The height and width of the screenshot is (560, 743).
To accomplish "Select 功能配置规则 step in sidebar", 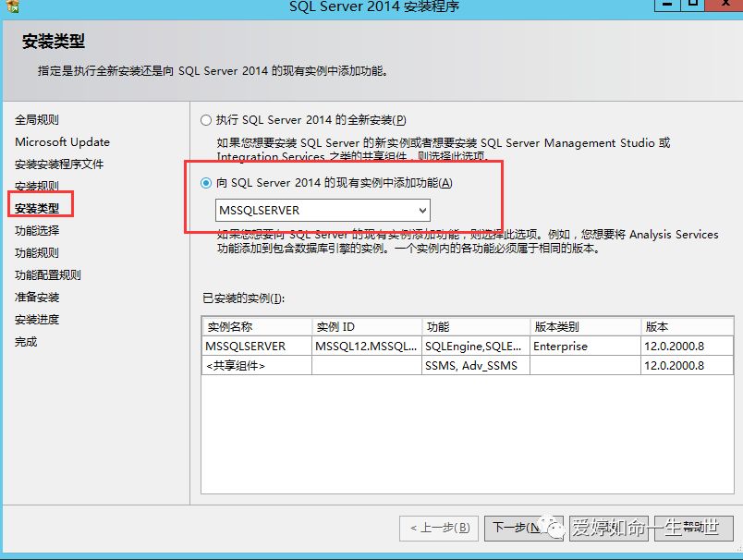I will [x=48, y=275].
